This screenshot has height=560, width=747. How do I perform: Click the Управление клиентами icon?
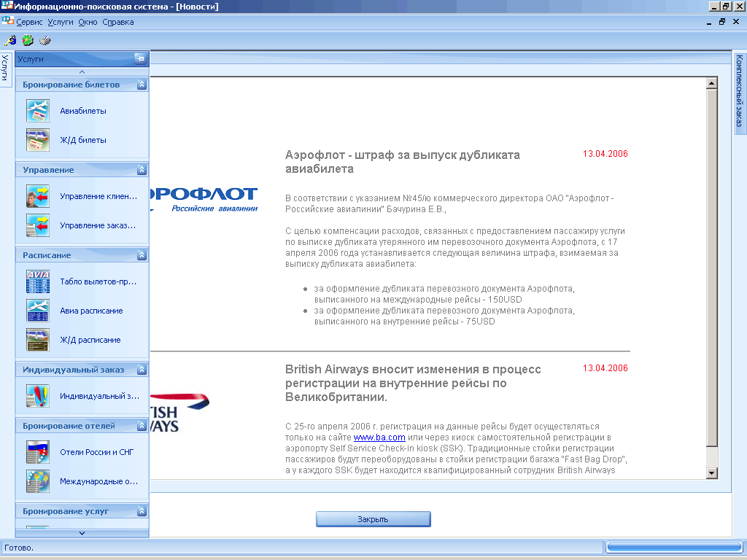click(38, 196)
